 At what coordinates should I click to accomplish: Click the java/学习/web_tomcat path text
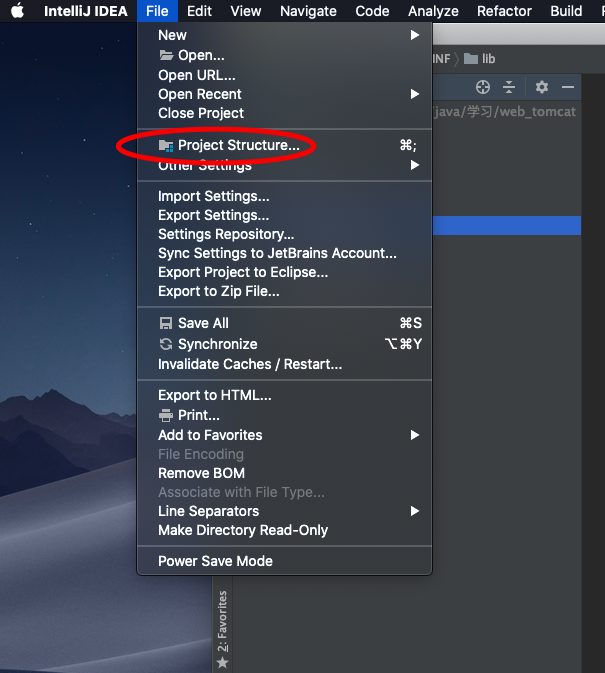click(504, 112)
